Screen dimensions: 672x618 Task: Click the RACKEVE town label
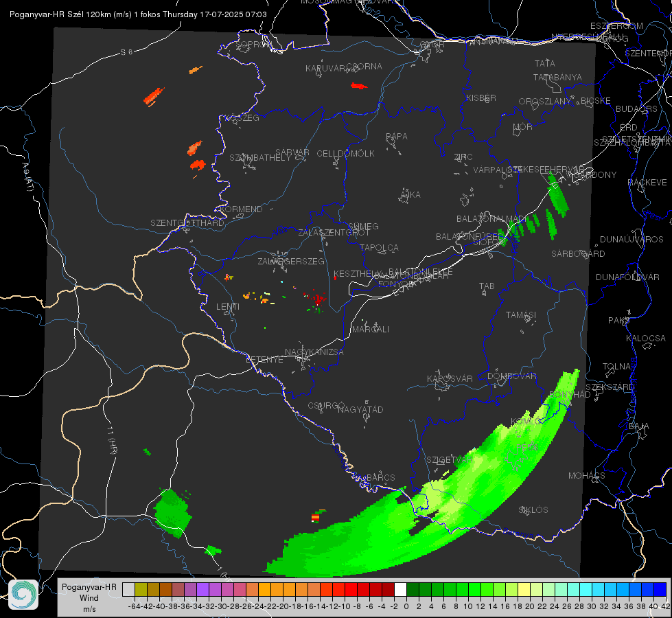647,183
